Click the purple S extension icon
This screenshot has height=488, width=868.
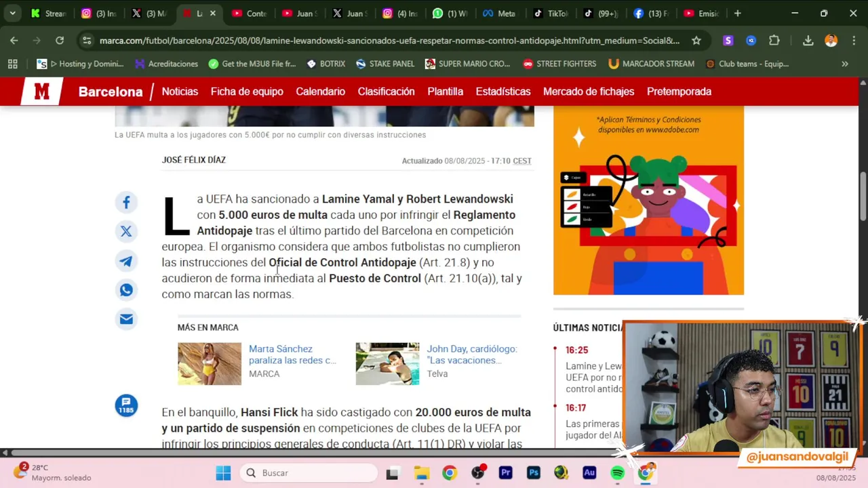click(728, 41)
